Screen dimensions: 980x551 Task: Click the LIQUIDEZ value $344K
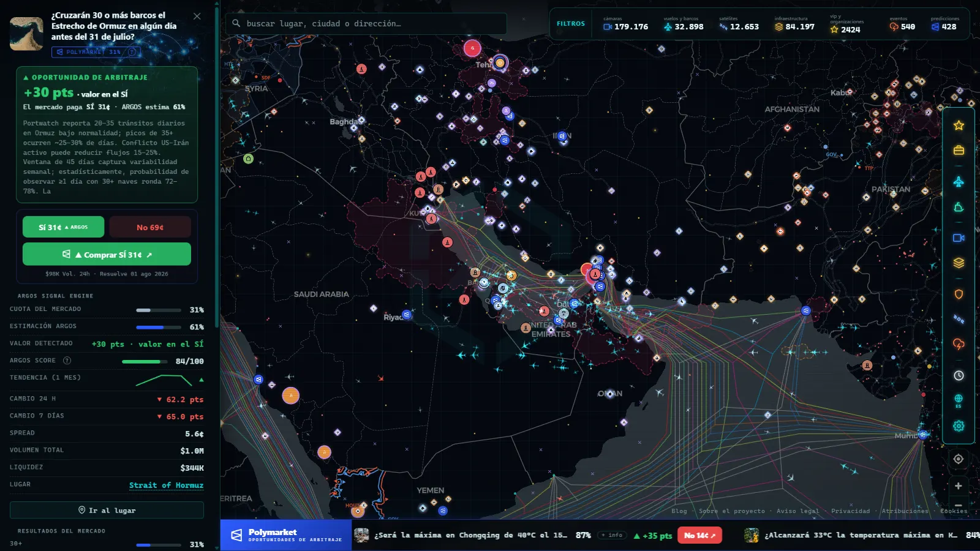192,468
